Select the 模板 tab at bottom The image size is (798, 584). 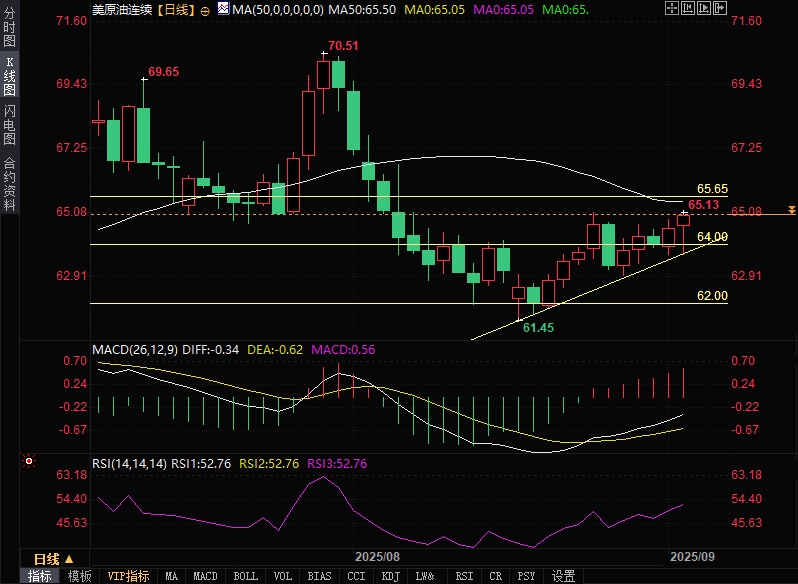coord(80,576)
